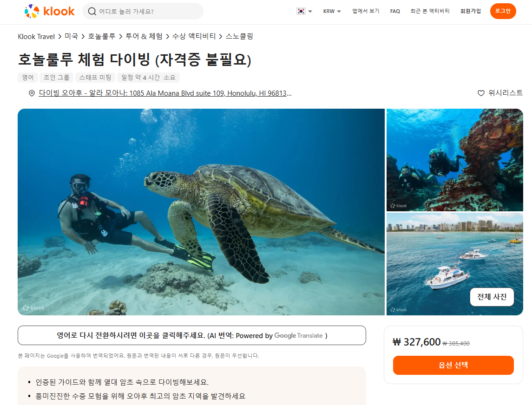Screen dimensions: 532x405
Task: Go to 수상 액티비티 breadcrumb
Action: 194,36
